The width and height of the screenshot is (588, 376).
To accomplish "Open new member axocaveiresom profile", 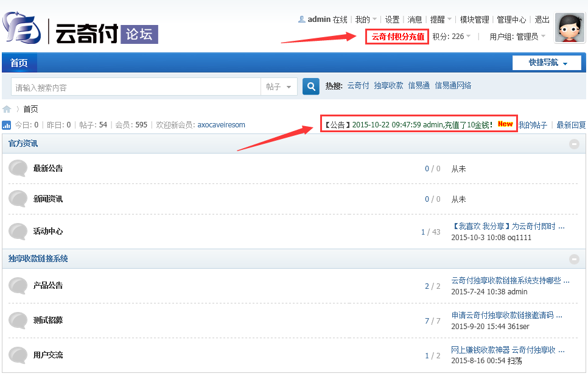I will [221, 125].
